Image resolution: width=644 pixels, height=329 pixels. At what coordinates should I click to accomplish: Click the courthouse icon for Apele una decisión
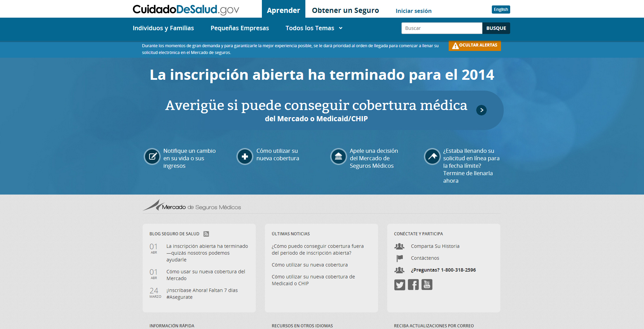pos(339,157)
